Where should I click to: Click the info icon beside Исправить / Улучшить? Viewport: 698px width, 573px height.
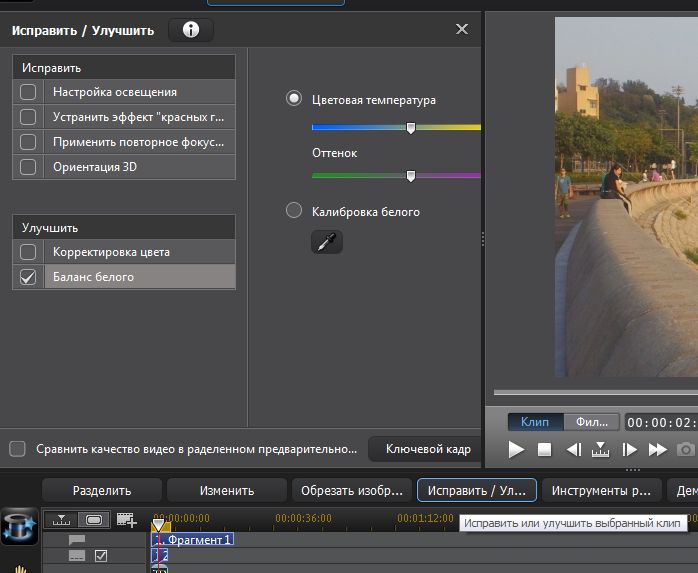(191, 30)
